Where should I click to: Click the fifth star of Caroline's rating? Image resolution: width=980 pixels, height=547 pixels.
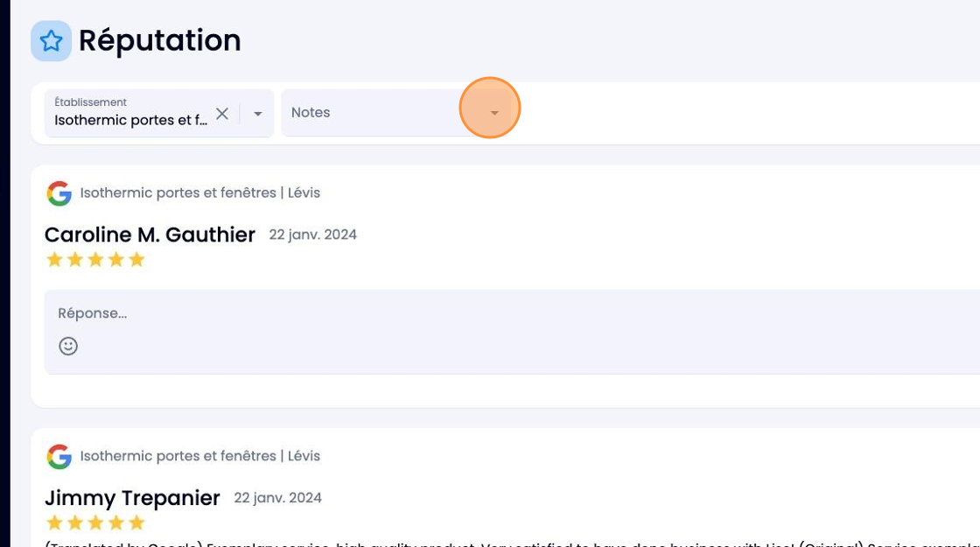(x=136, y=259)
